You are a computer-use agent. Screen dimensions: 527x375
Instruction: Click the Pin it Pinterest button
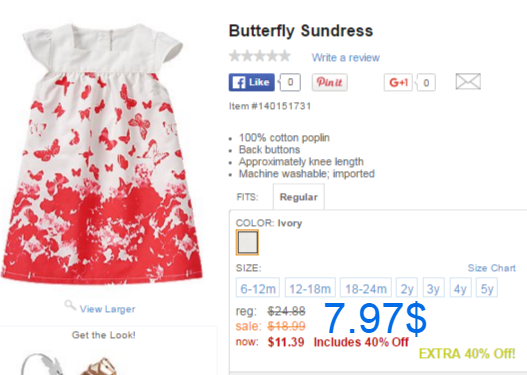click(x=330, y=82)
